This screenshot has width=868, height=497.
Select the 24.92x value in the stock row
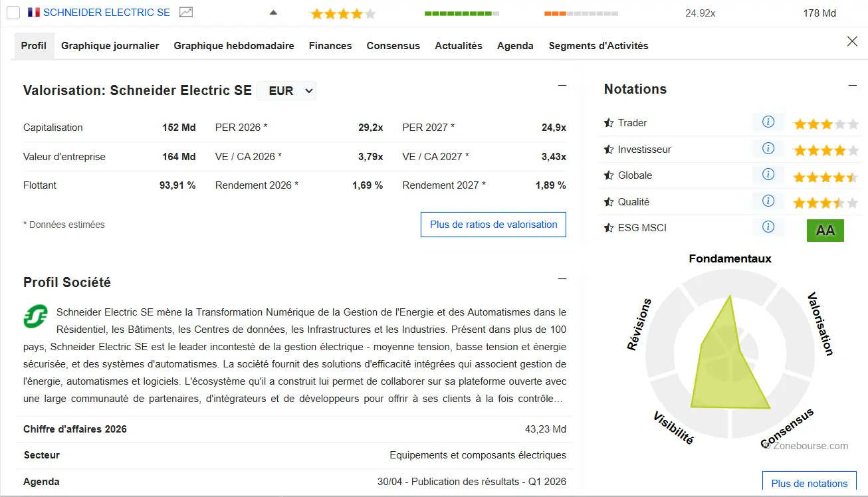701,13
